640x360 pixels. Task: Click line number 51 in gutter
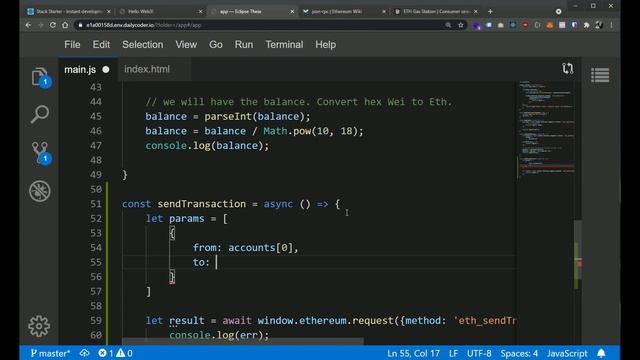tap(96, 204)
